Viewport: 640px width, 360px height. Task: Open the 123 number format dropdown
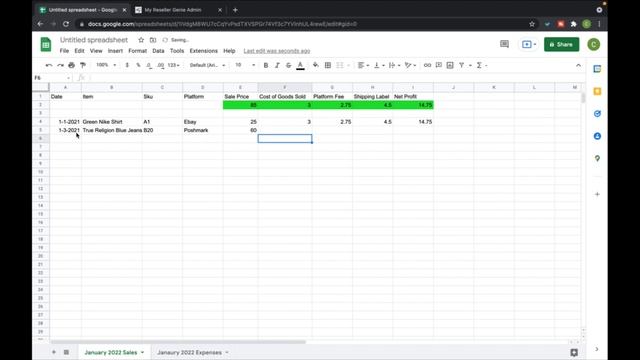pyautogui.click(x=173, y=65)
